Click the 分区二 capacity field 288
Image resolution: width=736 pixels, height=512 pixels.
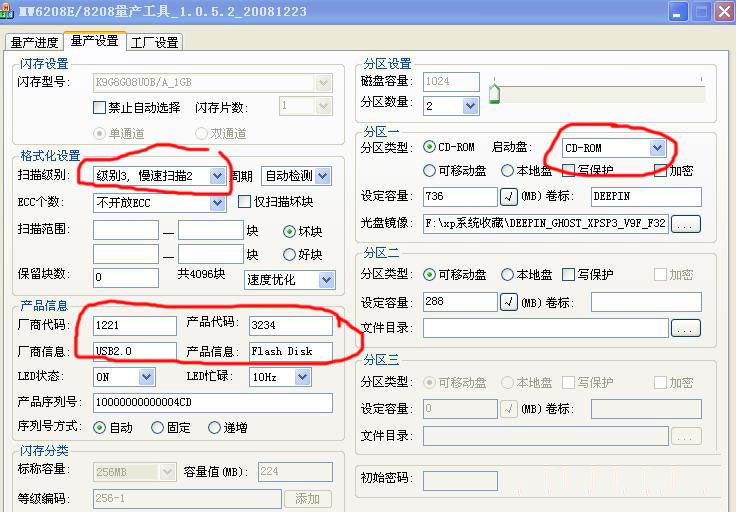tap(460, 302)
